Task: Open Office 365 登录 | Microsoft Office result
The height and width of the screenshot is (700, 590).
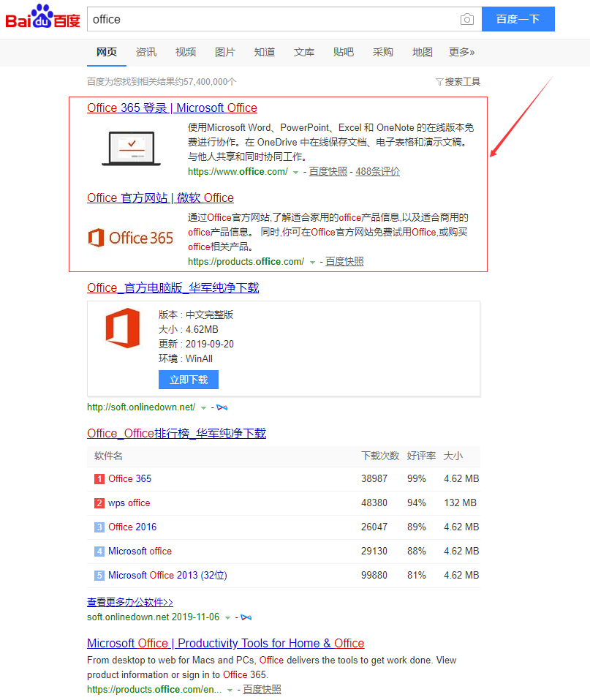Action: coord(172,108)
